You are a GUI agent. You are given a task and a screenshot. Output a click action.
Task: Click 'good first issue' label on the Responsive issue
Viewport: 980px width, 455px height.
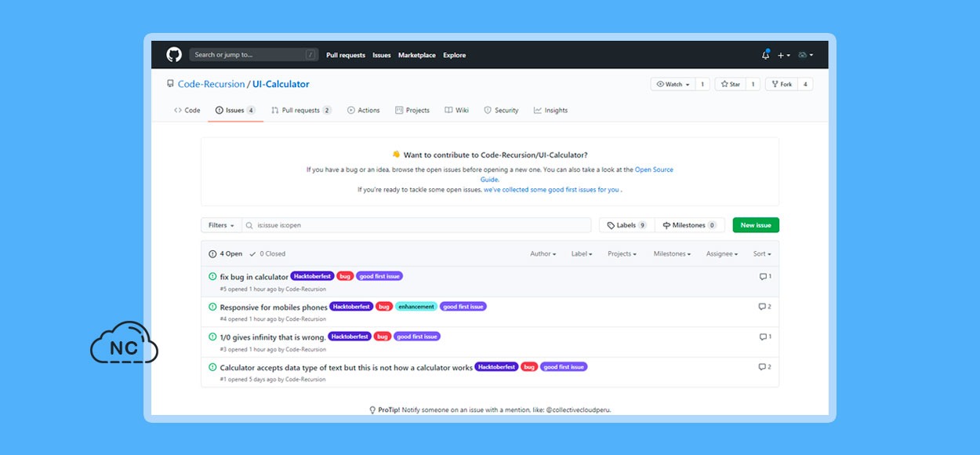pos(463,307)
